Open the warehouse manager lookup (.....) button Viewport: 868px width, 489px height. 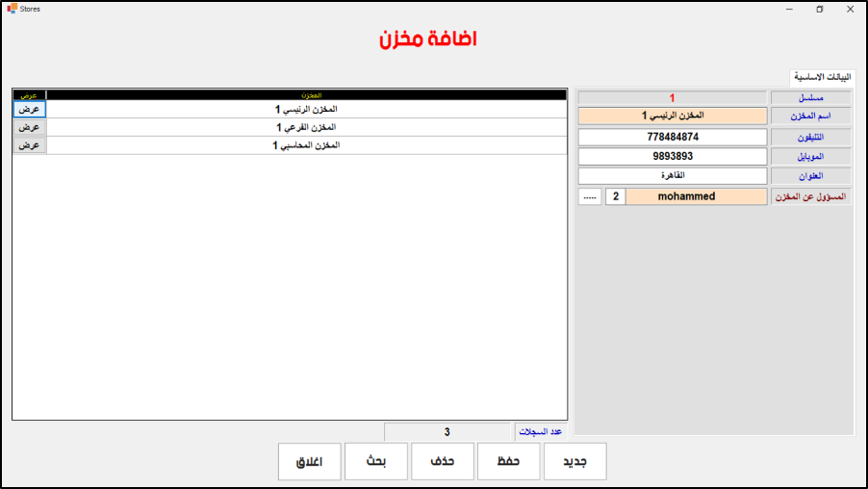tap(590, 196)
